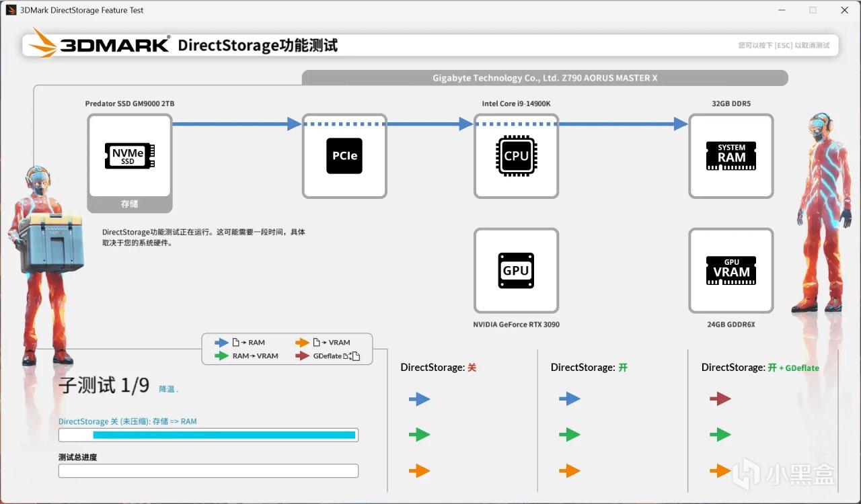Click the 子测试 1/9 heading
861x504 pixels.
pyautogui.click(x=104, y=386)
